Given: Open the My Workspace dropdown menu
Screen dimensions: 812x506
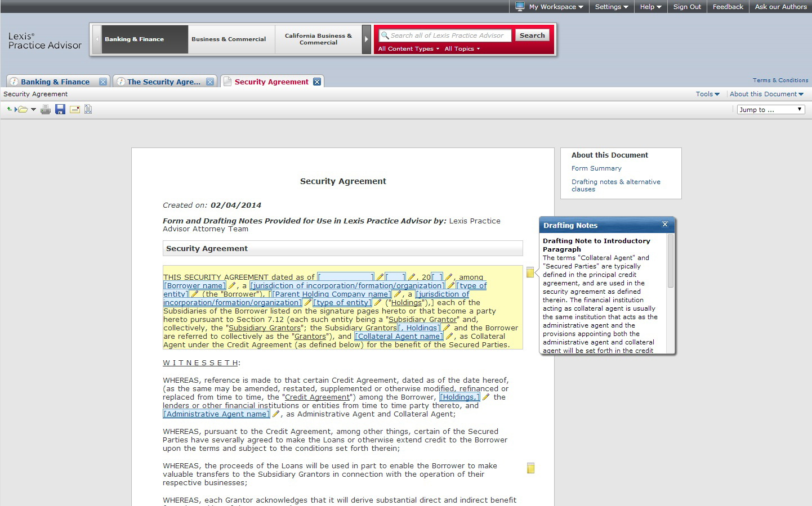Looking at the screenshot, I should [550, 7].
